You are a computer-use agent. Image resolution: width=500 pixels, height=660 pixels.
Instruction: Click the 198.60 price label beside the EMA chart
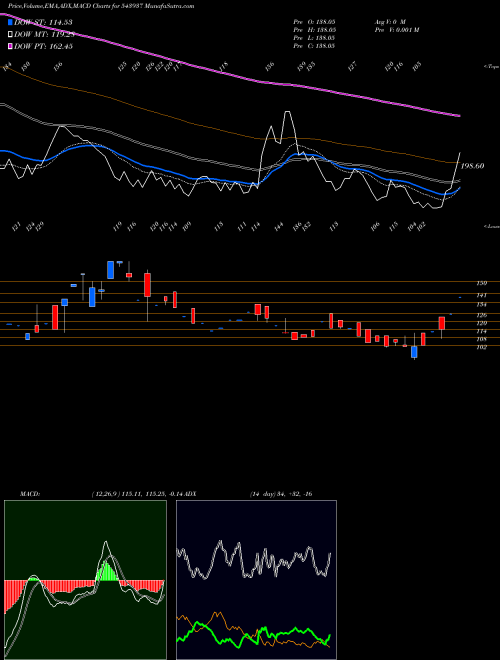point(472,166)
